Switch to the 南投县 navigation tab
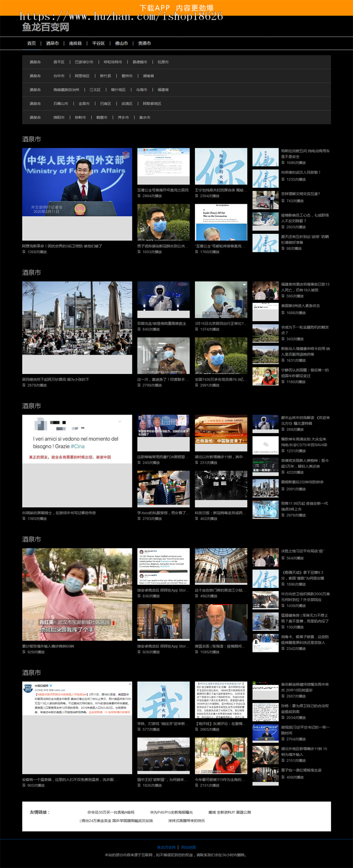This screenshot has width=353, height=868. point(75,43)
